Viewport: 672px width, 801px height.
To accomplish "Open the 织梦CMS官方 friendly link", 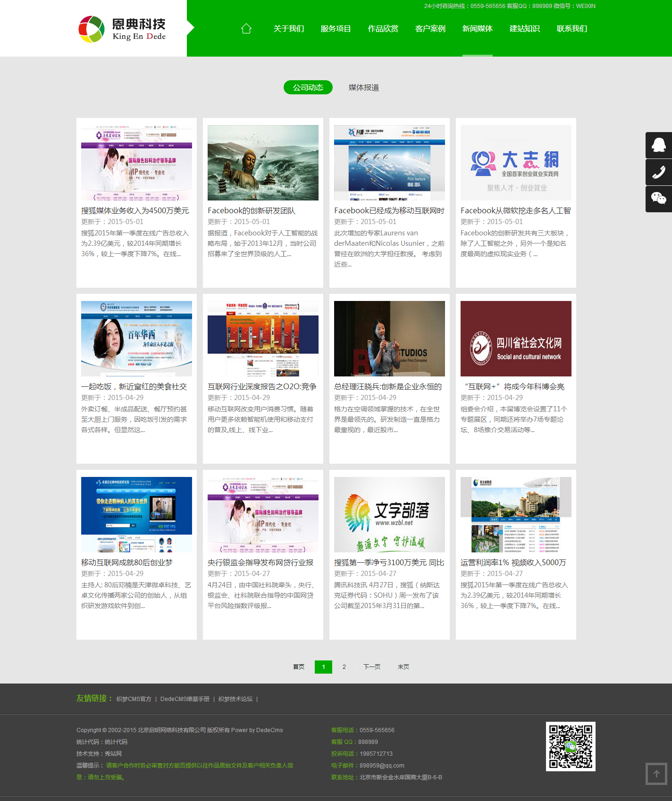I will [134, 699].
